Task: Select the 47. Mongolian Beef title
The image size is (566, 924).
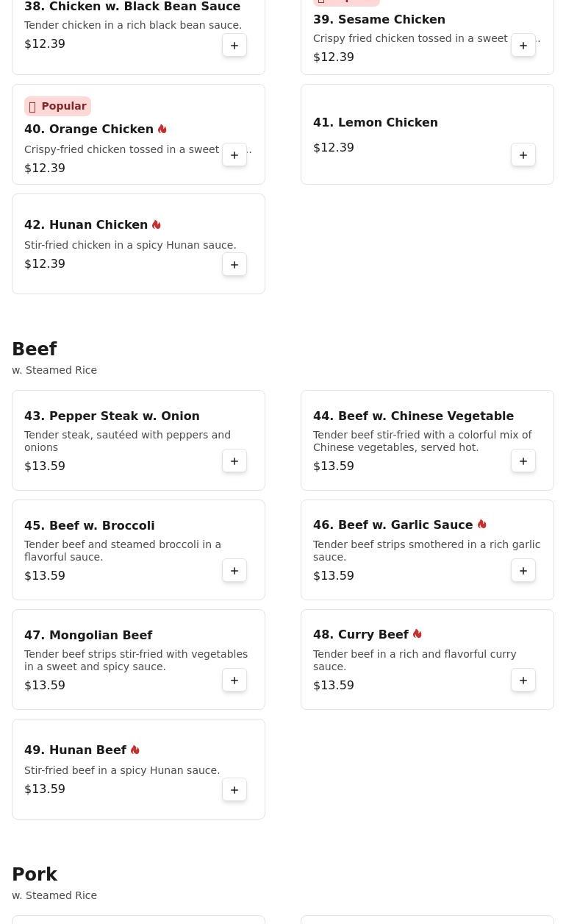Action: (88, 636)
